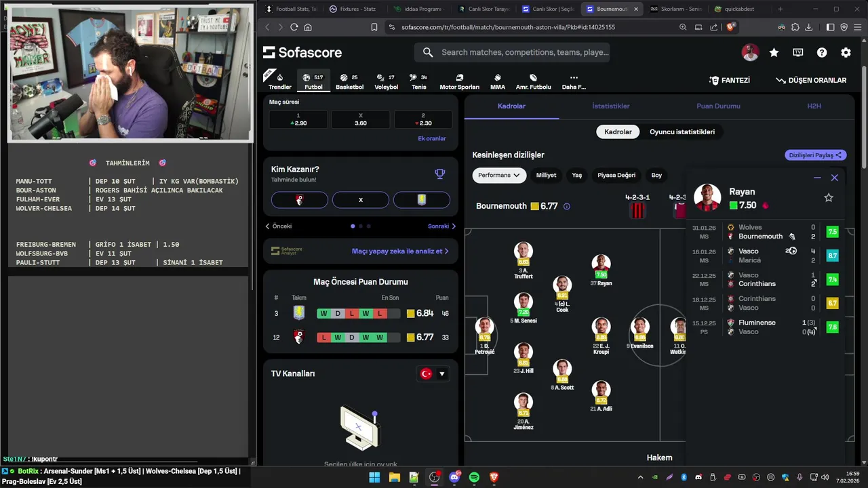
Task: Reload the browser page
Action: 294,27
